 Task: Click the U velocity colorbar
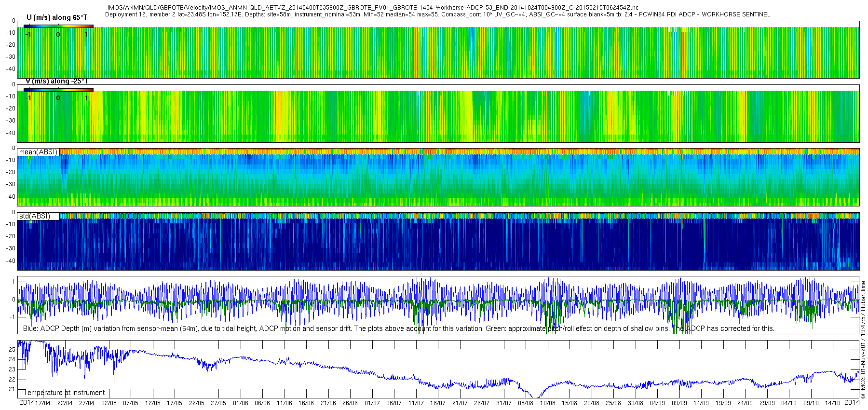[58, 26]
